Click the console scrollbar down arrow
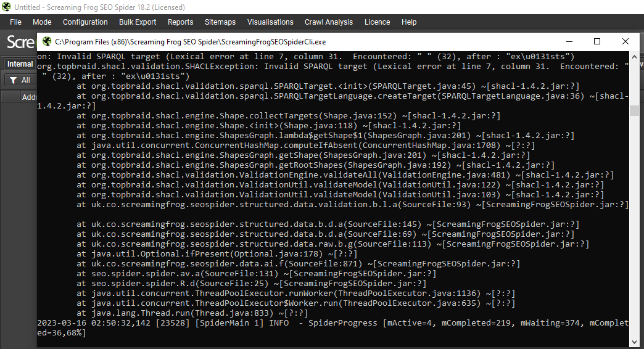The height and width of the screenshot is (349, 644). [634, 342]
